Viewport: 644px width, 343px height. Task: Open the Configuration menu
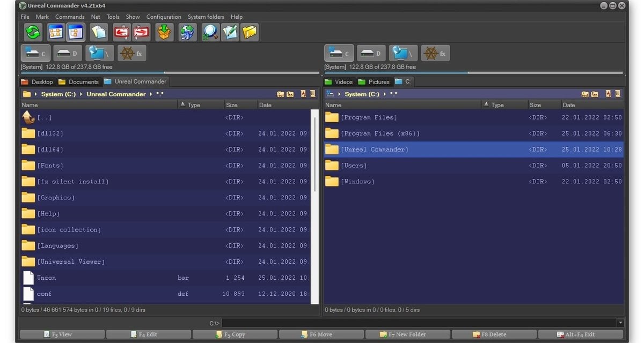(164, 17)
